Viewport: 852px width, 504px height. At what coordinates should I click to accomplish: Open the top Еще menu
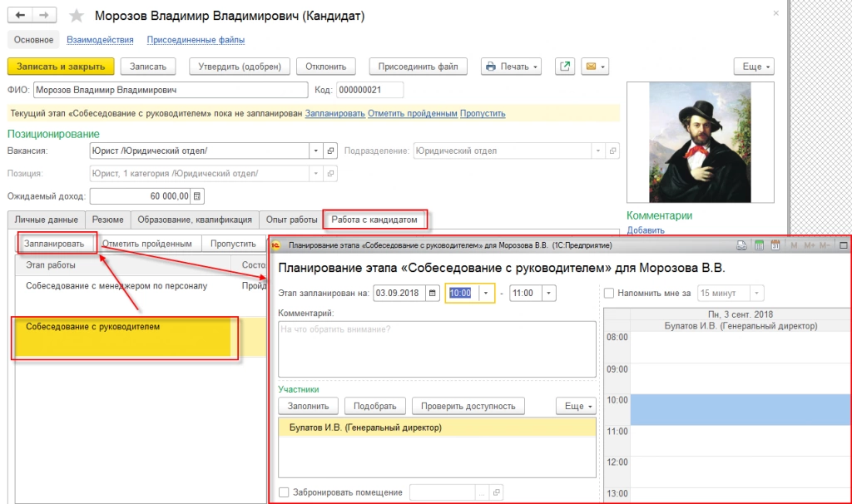(x=754, y=67)
